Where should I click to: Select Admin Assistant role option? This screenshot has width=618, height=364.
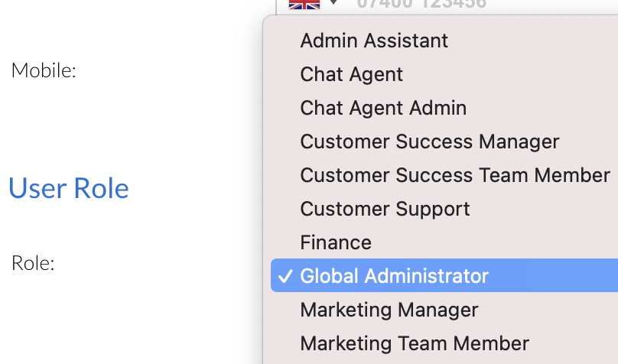[374, 41]
